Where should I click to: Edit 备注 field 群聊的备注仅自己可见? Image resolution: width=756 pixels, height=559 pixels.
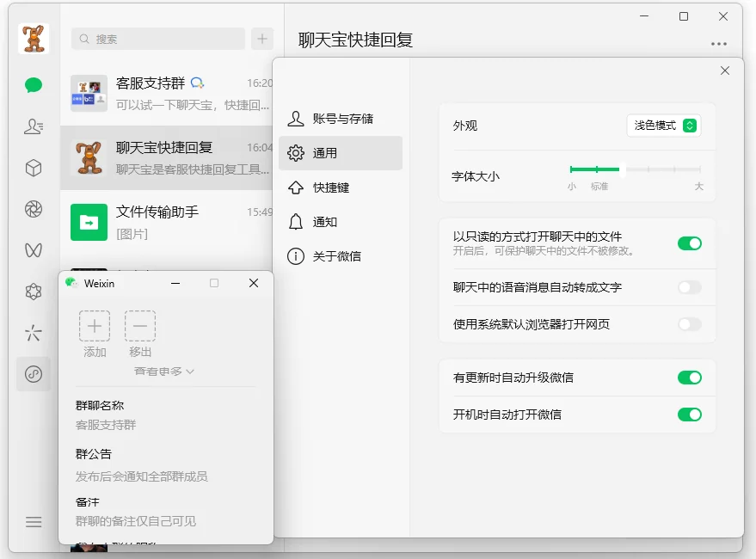click(136, 521)
